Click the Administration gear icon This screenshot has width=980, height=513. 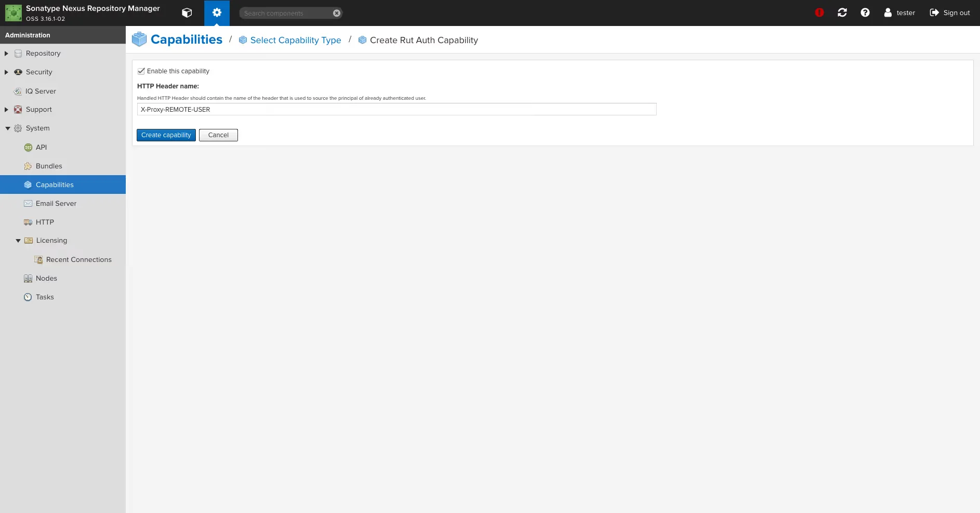(x=217, y=13)
